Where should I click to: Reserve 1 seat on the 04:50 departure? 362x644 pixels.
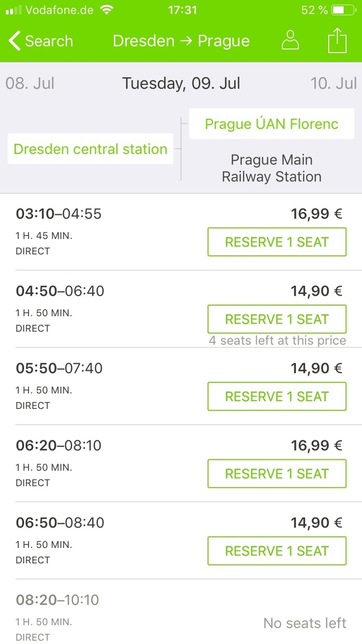[x=277, y=319]
